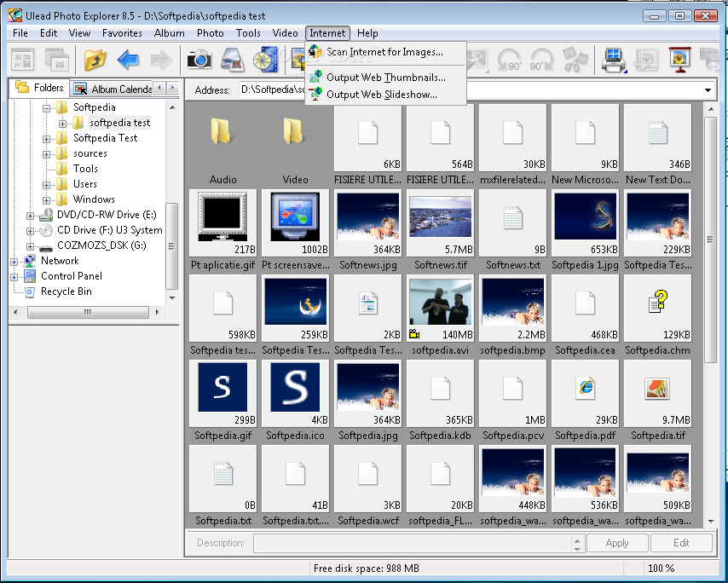
Task: Click the description Edit button
Action: (681, 543)
